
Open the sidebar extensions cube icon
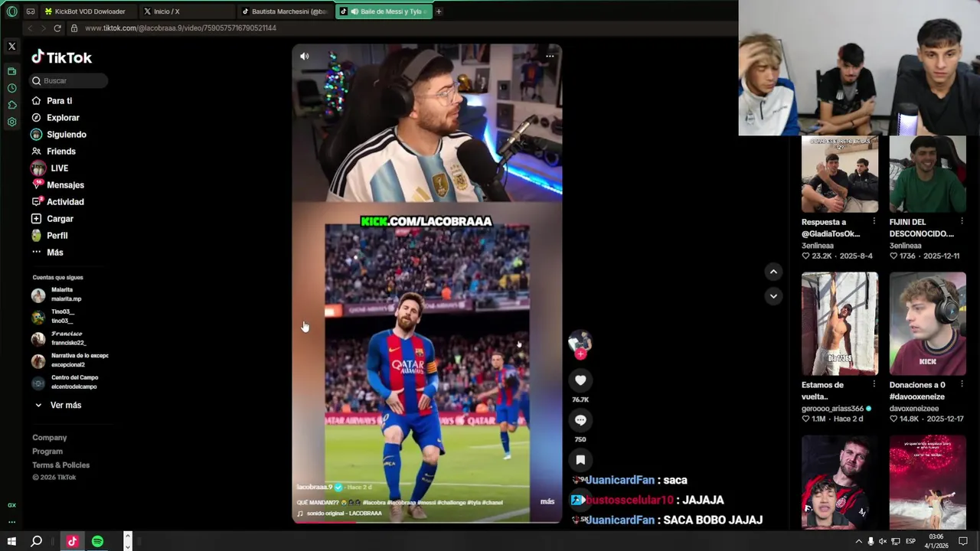tap(11, 105)
